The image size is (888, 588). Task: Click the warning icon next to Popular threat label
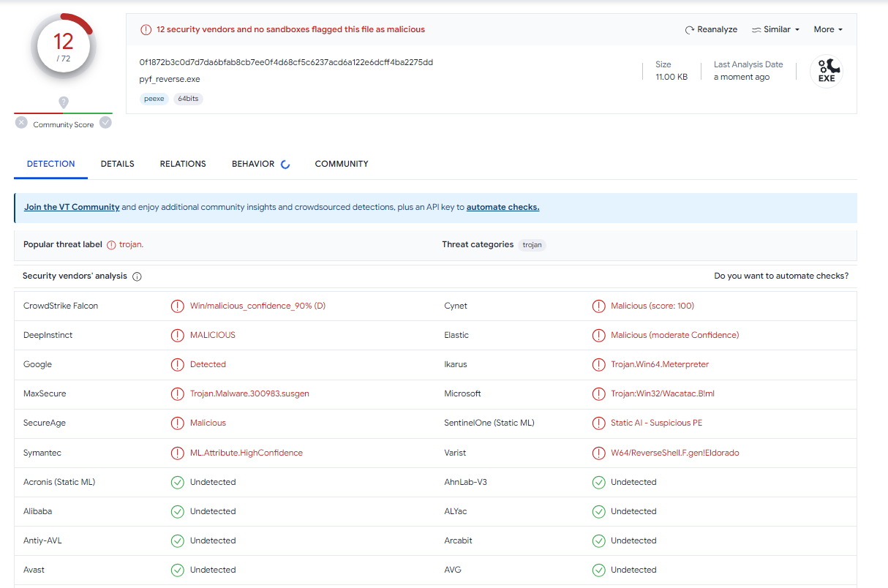pyautogui.click(x=111, y=245)
